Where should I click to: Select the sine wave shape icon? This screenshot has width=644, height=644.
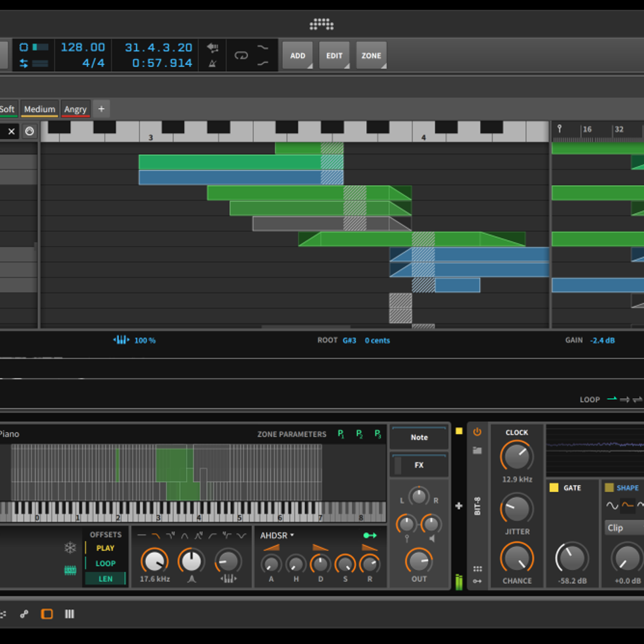(612, 506)
